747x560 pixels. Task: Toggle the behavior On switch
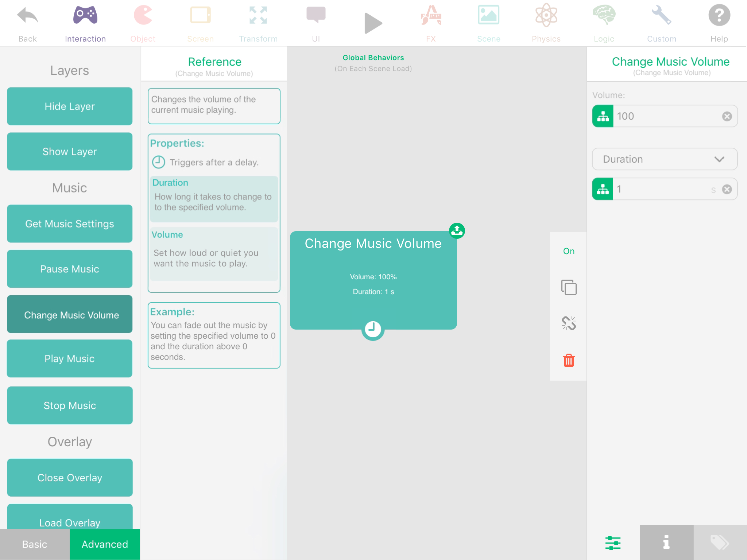tap(569, 251)
